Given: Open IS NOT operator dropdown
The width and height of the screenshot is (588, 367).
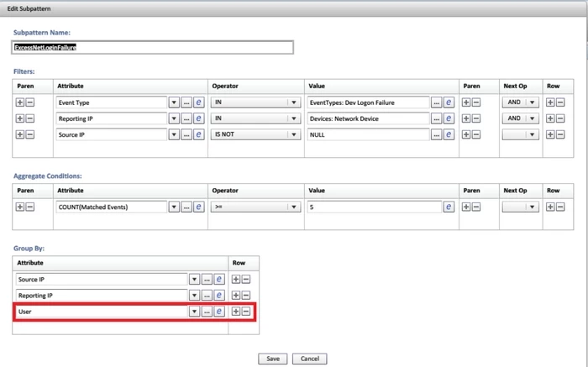Looking at the screenshot, I should click(x=255, y=134).
